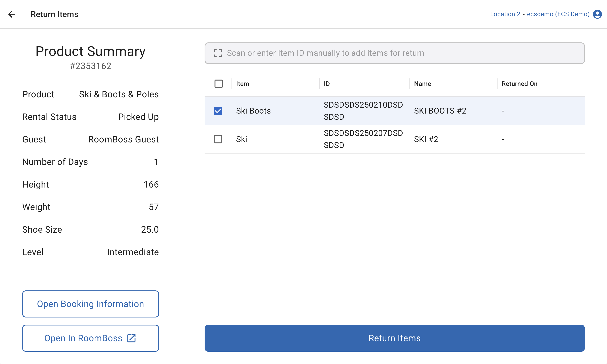
Task: Check the Ski row checkbox
Action: coord(218,139)
